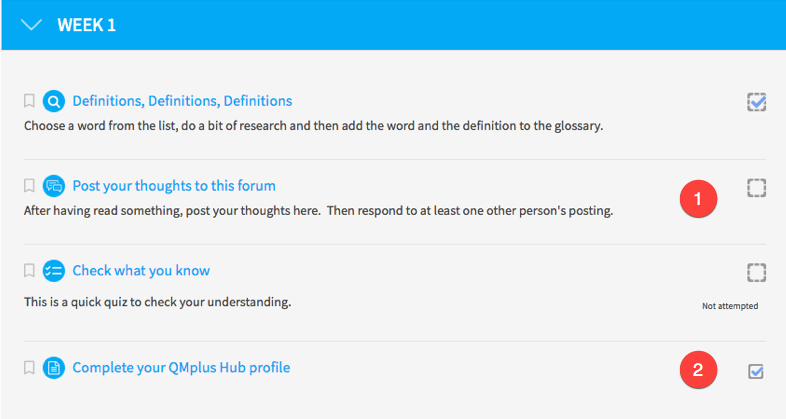Bookmark the Check what you know quiz
786x419 pixels.
[29, 271]
